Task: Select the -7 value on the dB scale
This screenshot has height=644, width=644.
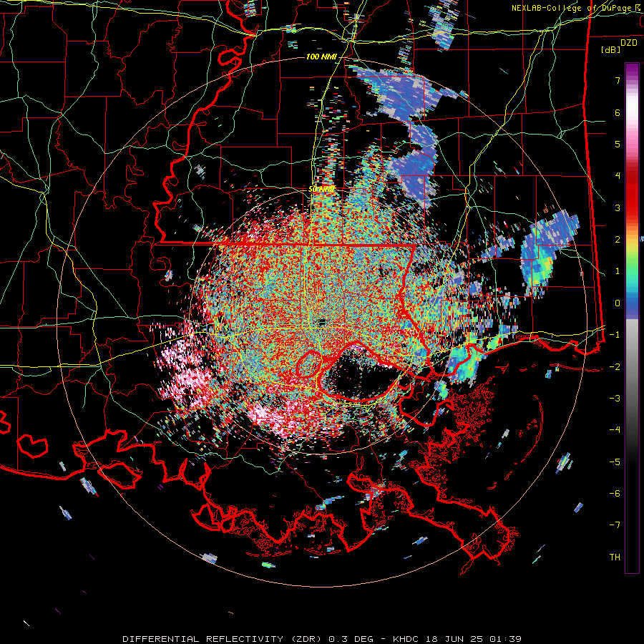Action: pos(615,525)
